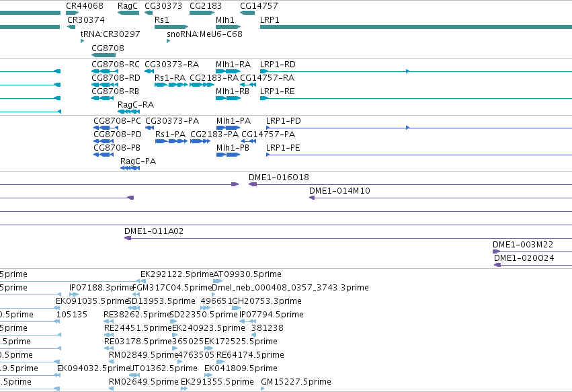This screenshot has height=392, width=572.
Task: Select transcript Mlh1-RA
Action: pyautogui.click(x=233, y=65)
